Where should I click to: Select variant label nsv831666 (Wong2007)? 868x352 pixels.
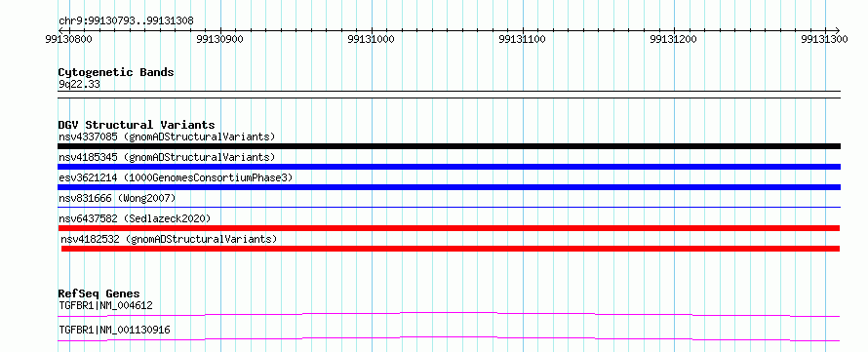117,198
